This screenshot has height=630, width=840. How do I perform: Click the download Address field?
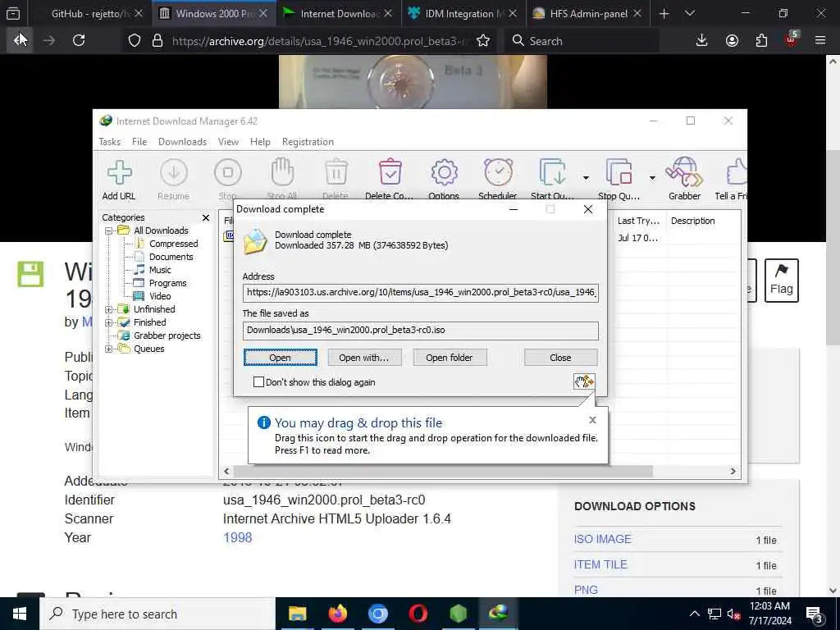tap(420, 293)
